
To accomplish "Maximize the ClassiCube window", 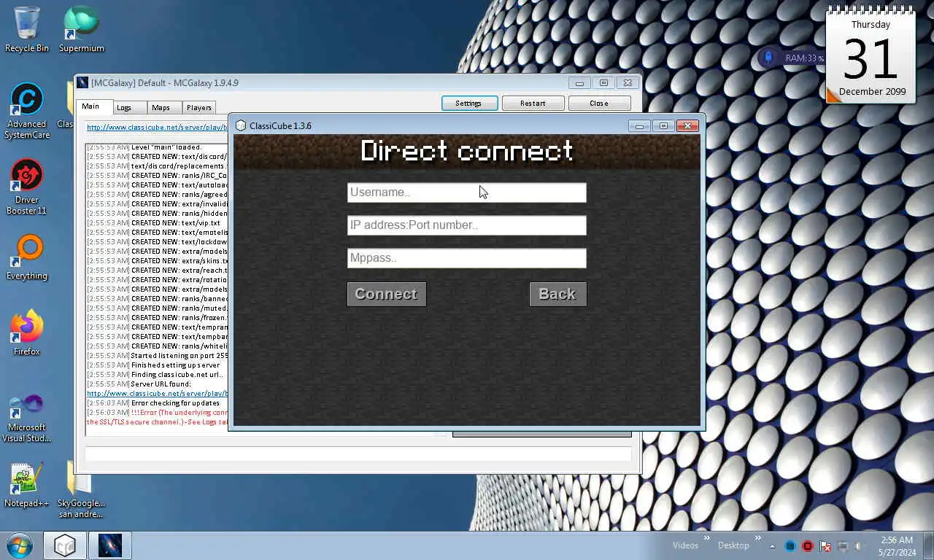I will coord(663,126).
